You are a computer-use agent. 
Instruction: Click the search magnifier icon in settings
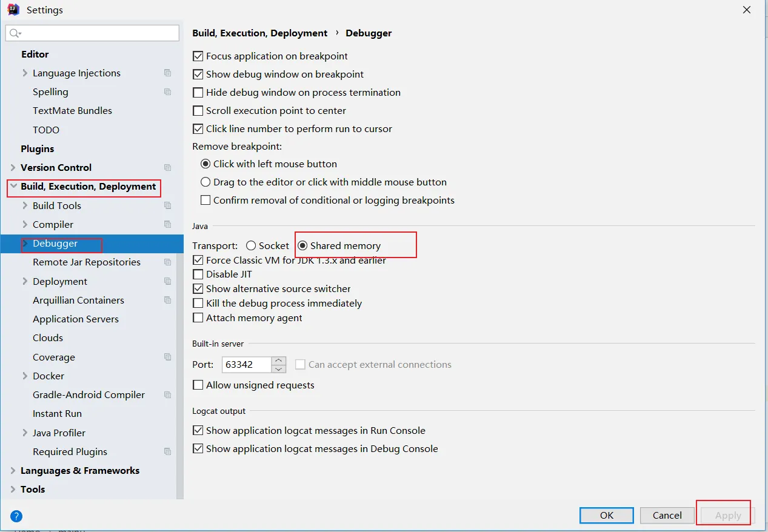(15, 33)
